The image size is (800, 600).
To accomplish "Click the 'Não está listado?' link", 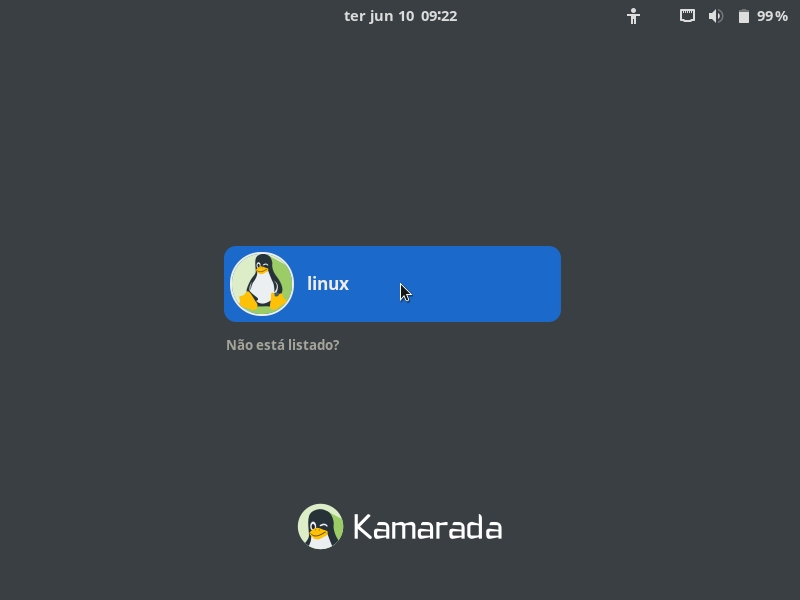I will (x=283, y=345).
